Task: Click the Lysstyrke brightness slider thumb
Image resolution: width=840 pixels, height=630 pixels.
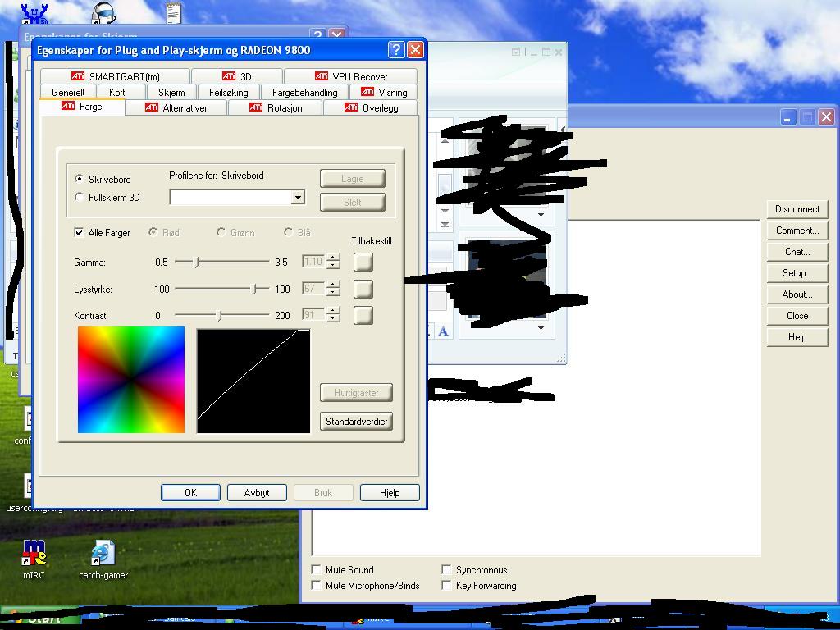Action: (x=254, y=289)
